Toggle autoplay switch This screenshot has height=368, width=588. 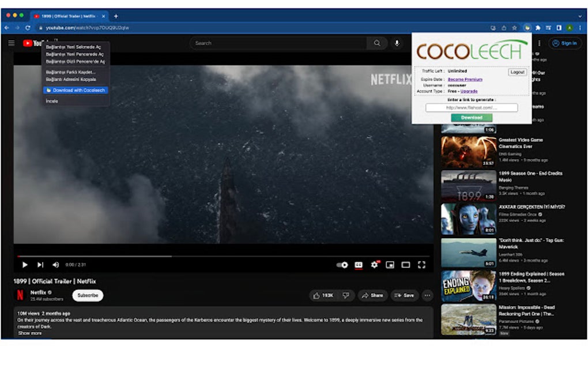pyautogui.click(x=342, y=265)
